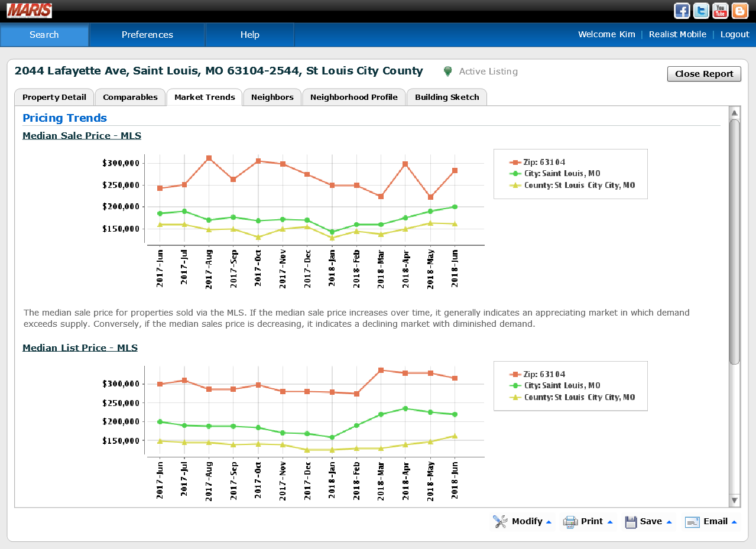Open the YouTube icon in header
The height and width of the screenshot is (549, 756).
(x=720, y=11)
